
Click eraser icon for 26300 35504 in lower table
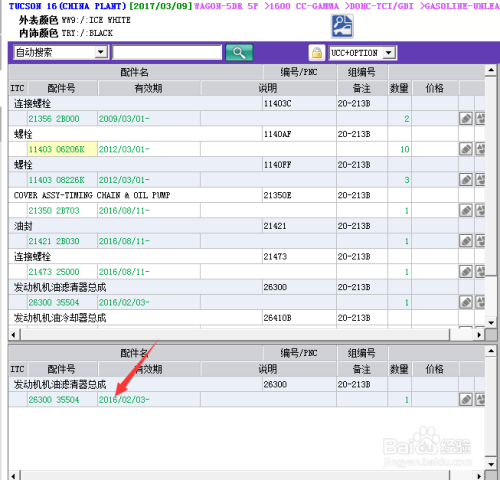click(466, 399)
